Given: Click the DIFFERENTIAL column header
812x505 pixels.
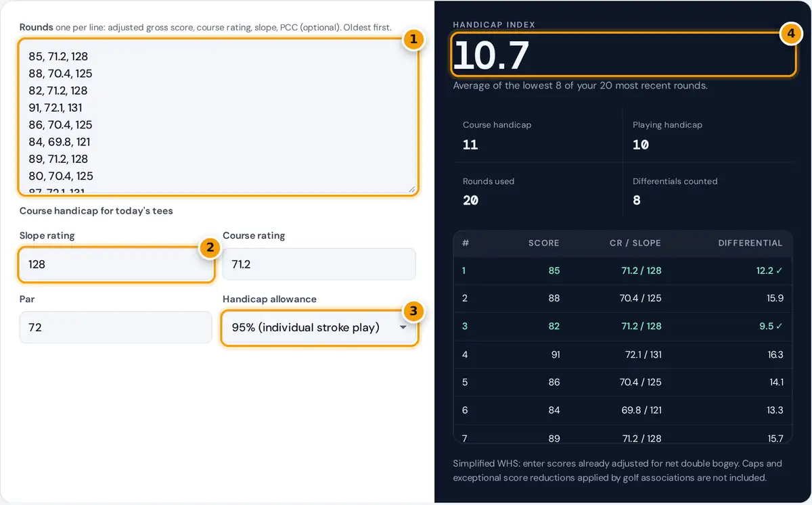Looking at the screenshot, I should pyautogui.click(x=750, y=243).
